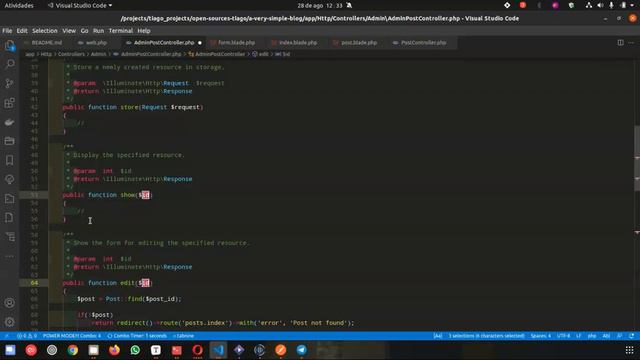Change the UTF-8 file encoding
This screenshot has width=640, height=360.
click(x=563, y=336)
